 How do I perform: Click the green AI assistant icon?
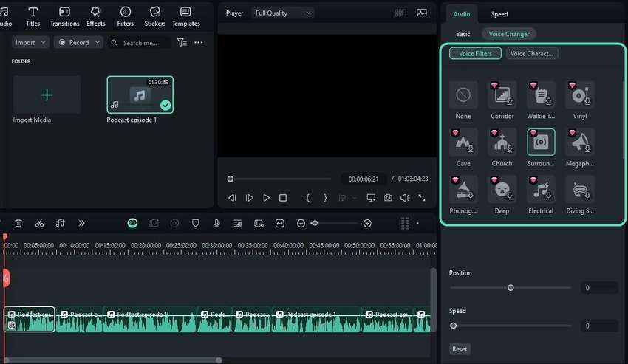tap(132, 223)
